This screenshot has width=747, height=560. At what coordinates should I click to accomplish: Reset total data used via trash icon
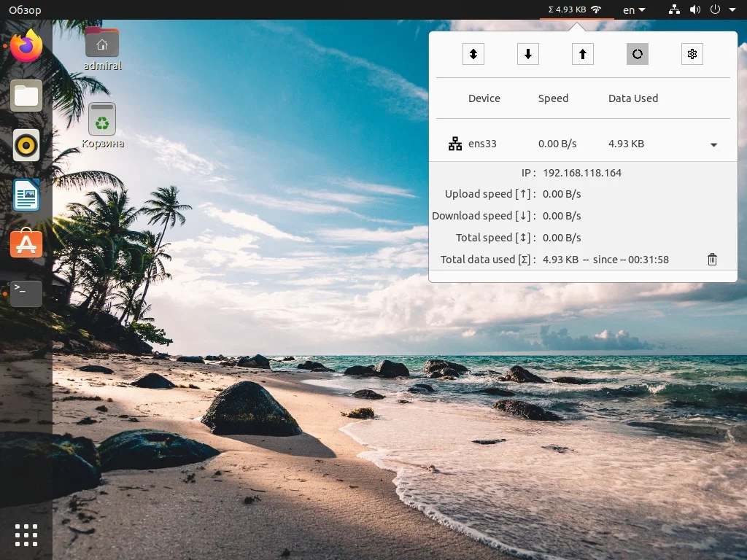tap(712, 259)
